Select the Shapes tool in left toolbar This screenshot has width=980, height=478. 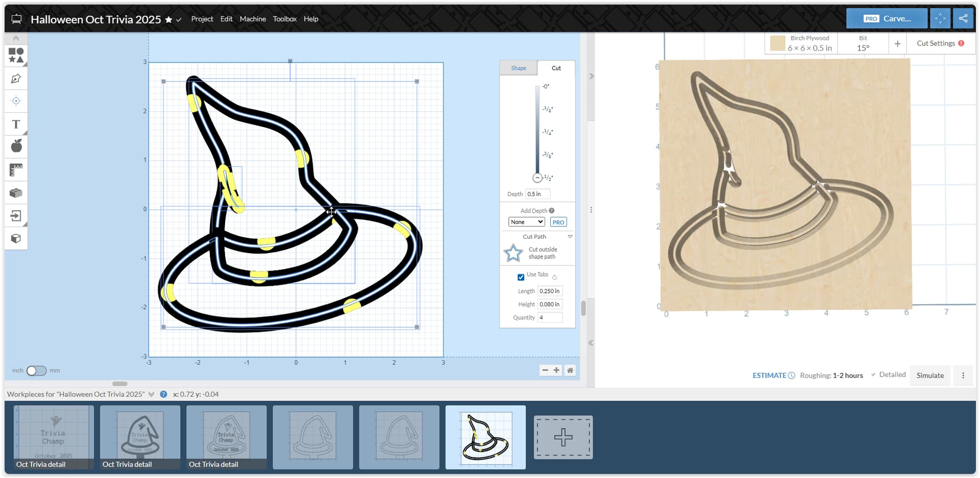(16, 55)
